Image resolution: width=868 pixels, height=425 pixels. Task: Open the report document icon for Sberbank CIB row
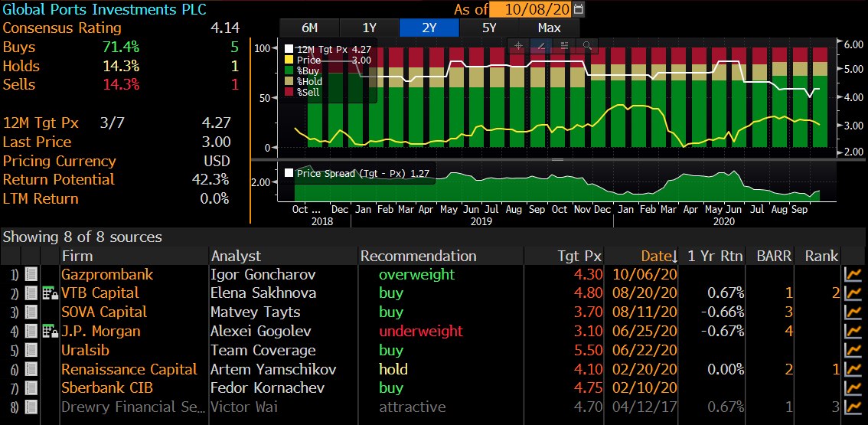point(31,388)
